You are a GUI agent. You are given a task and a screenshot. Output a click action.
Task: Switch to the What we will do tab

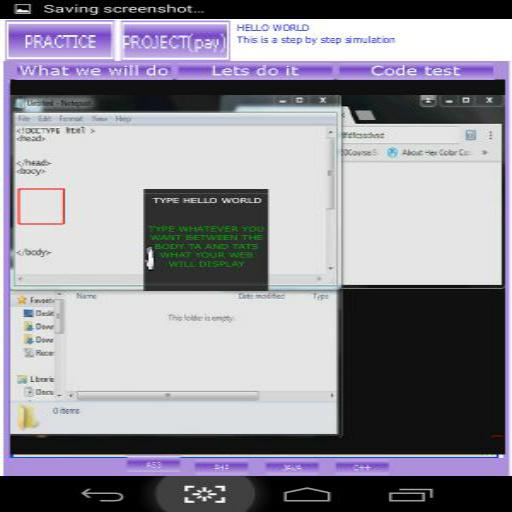click(x=94, y=71)
